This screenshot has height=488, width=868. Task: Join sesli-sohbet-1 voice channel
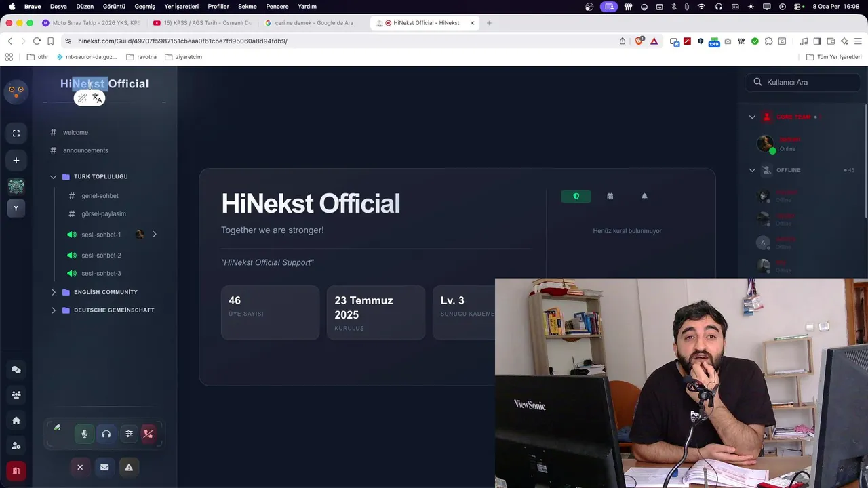pos(100,235)
